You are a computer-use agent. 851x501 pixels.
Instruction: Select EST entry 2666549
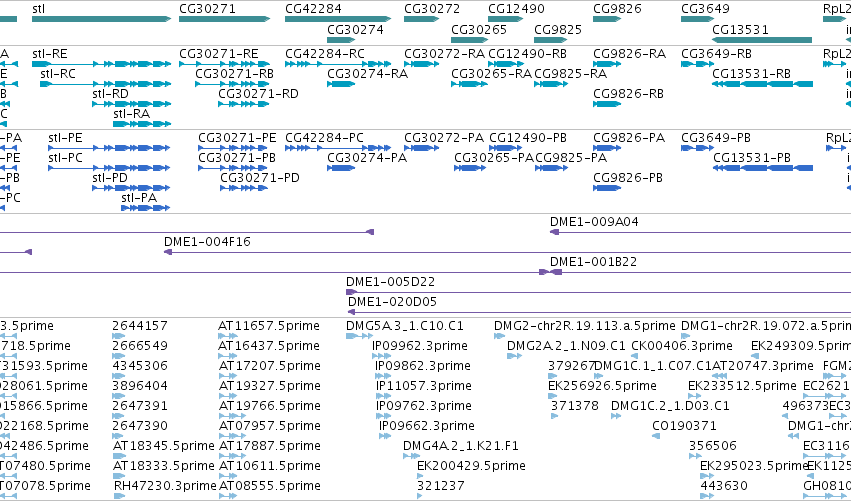140,346
